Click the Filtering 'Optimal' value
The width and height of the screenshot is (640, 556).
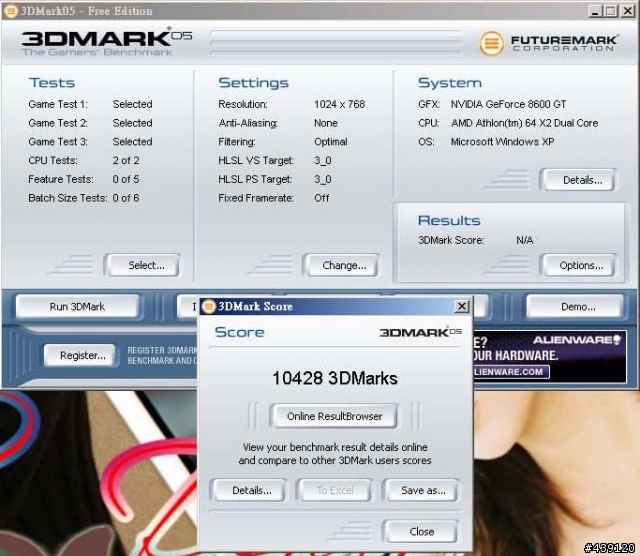pyautogui.click(x=331, y=142)
